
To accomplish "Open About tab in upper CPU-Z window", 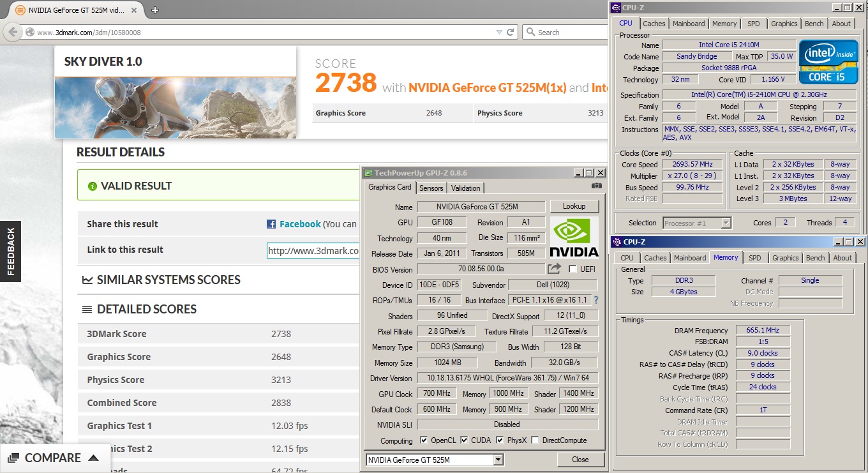I will (x=841, y=24).
